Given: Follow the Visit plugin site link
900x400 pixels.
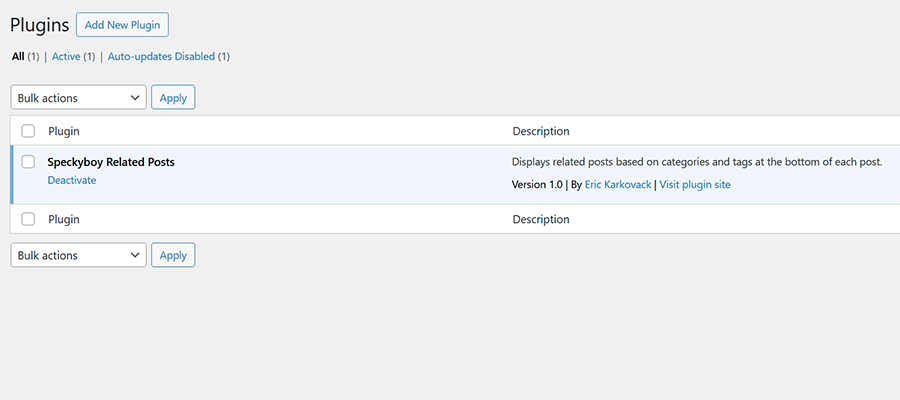Looking at the screenshot, I should 694,185.
